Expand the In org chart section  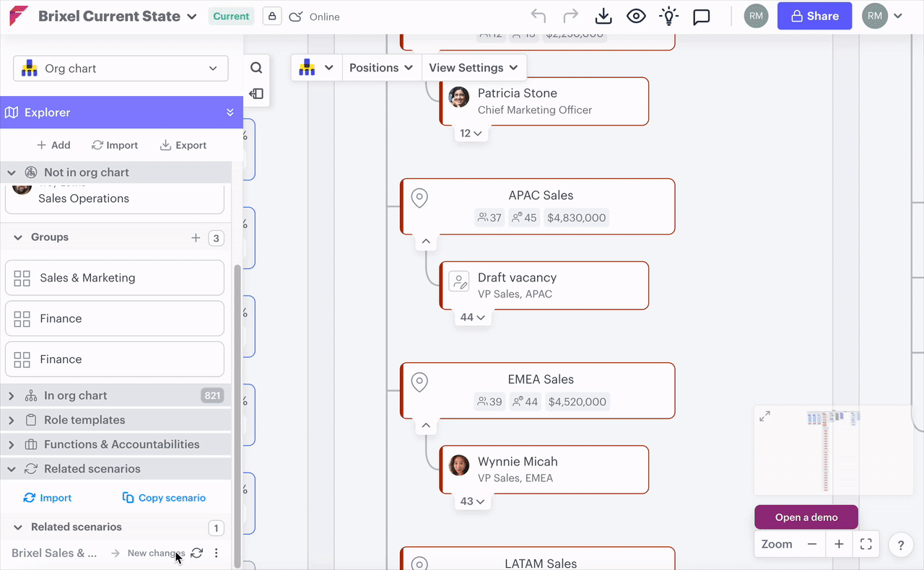point(12,395)
